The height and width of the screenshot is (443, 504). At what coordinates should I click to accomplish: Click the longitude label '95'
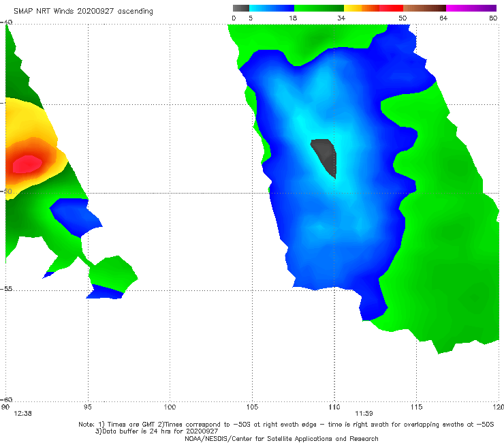click(x=87, y=408)
